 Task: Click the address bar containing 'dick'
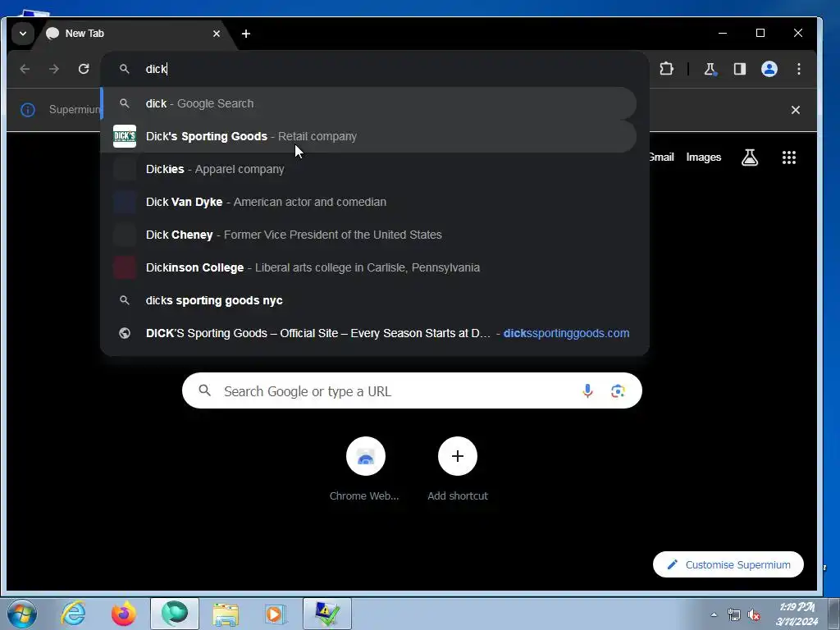(x=375, y=69)
